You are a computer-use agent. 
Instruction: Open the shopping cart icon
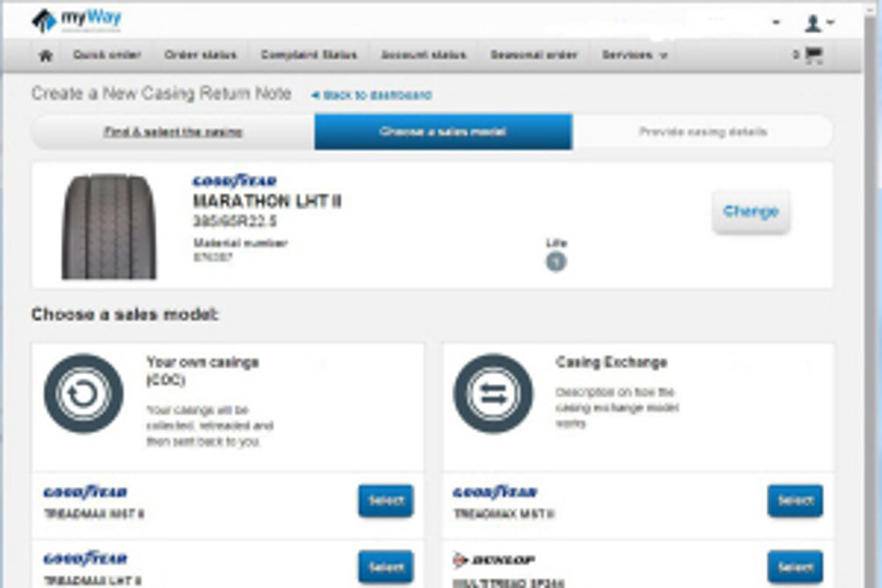point(814,55)
